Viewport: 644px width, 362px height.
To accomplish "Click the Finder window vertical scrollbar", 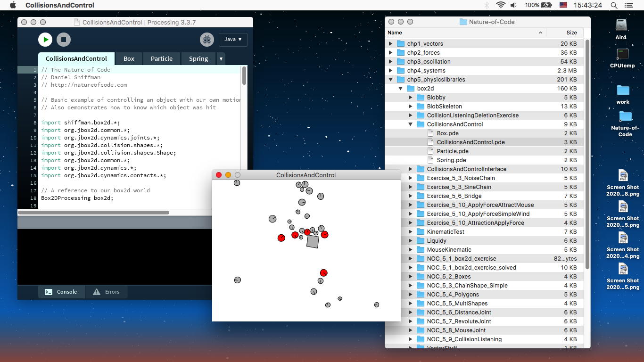I will 587,154.
